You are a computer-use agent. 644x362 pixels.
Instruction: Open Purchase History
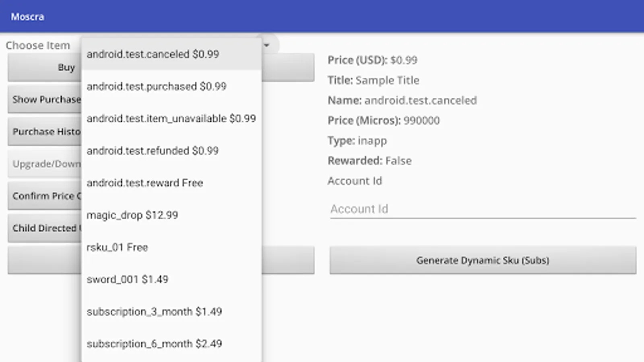coord(44,132)
